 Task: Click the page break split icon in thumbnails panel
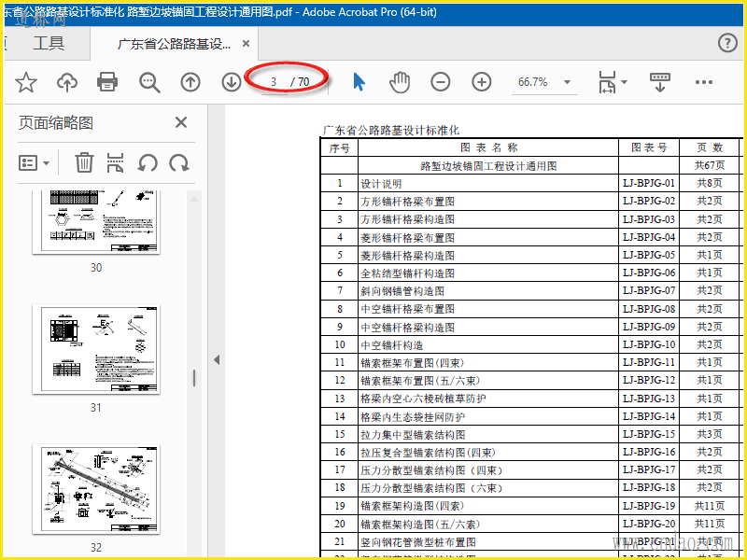pos(115,162)
